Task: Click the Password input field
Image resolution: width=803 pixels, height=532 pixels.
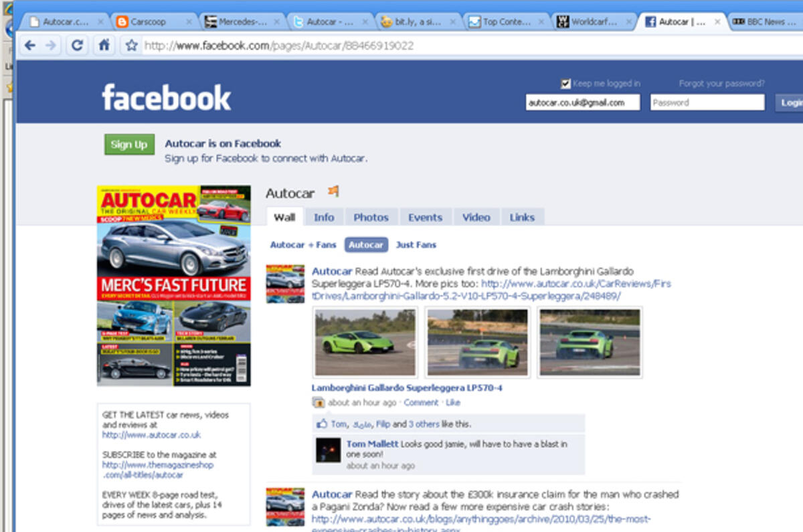Action: pos(707,102)
